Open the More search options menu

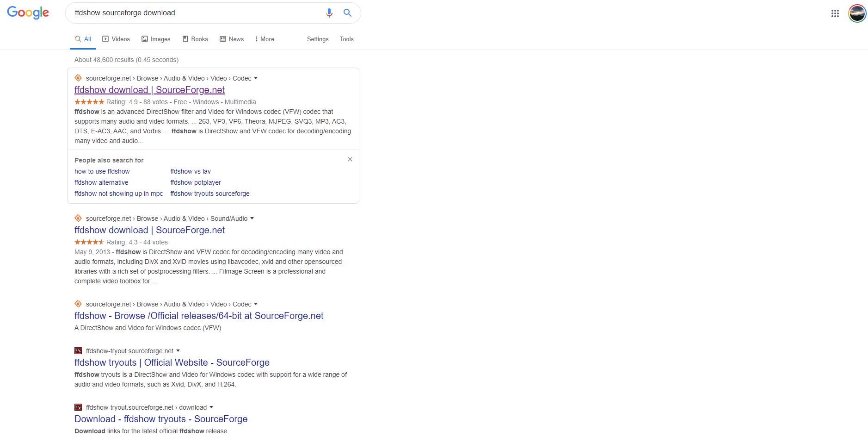coord(265,39)
